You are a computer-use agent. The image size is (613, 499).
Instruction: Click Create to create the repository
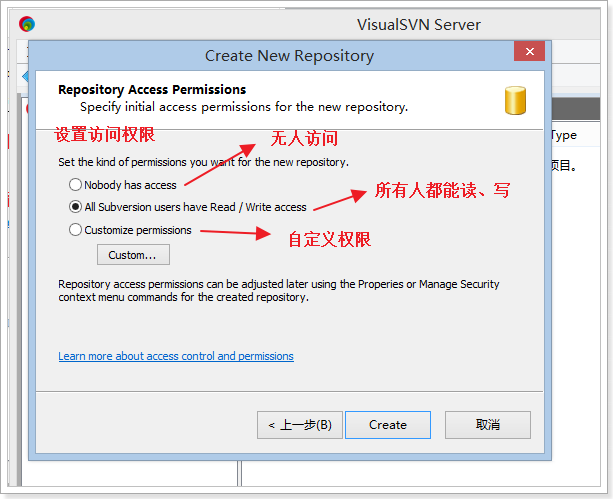tap(388, 425)
